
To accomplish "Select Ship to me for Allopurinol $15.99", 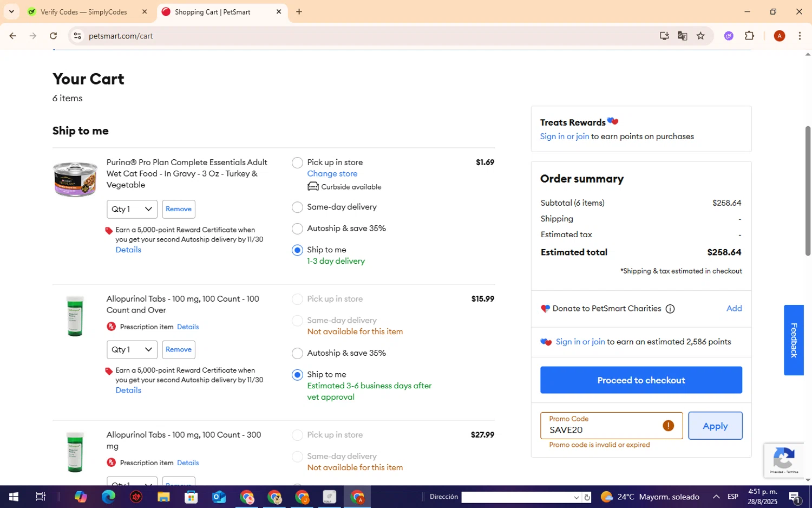I will coord(297,375).
